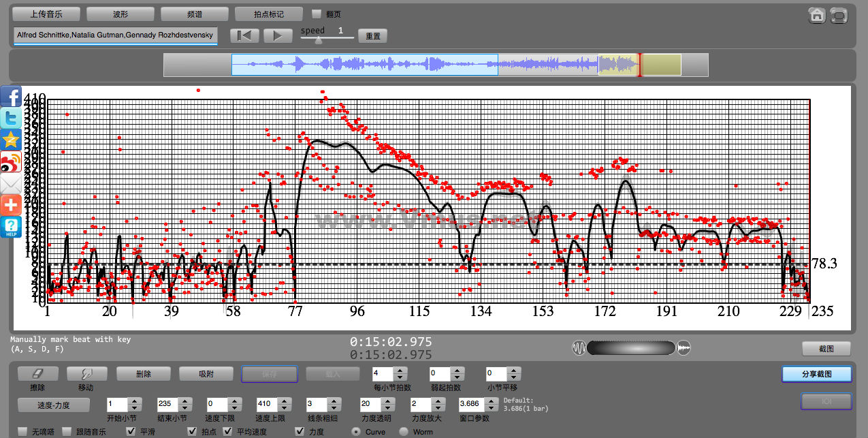The width and height of the screenshot is (868, 438).
Task: Select the Worm radio button
Action: click(404, 432)
